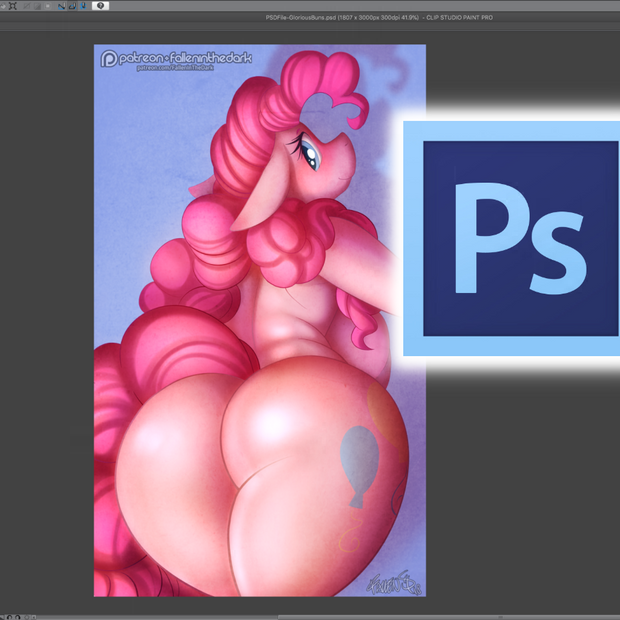
Task: Click the PSDFile-GloriousBuns.psd document title
Action: tap(379, 17)
